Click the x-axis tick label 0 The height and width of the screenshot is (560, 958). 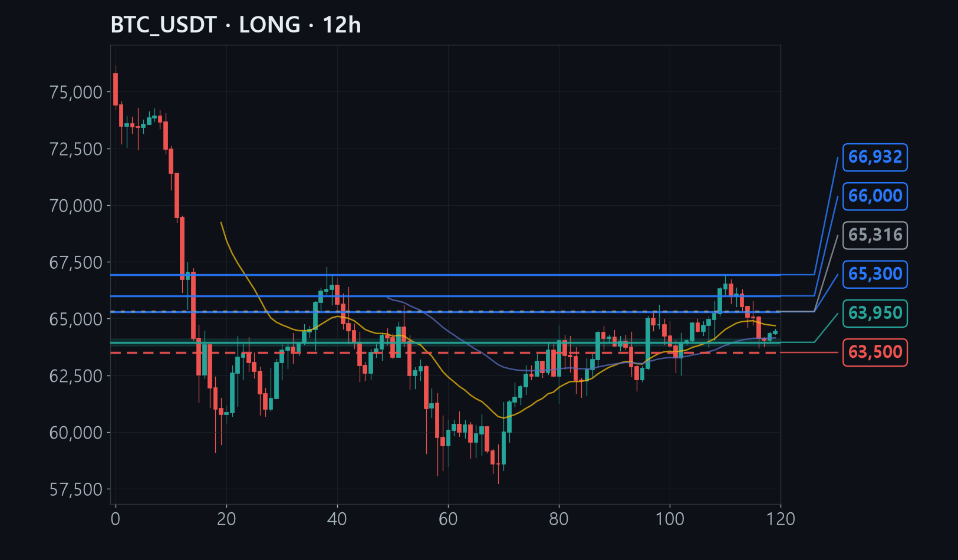[116, 519]
